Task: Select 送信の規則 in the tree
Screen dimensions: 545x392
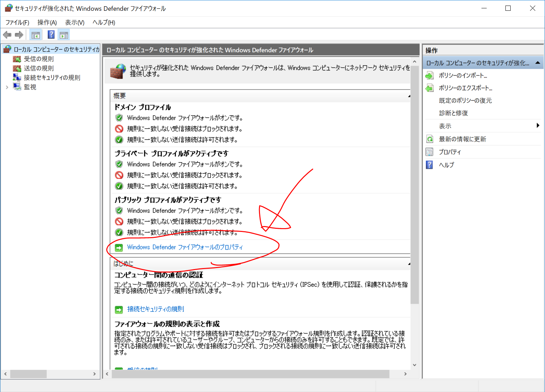Action: pos(39,68)
